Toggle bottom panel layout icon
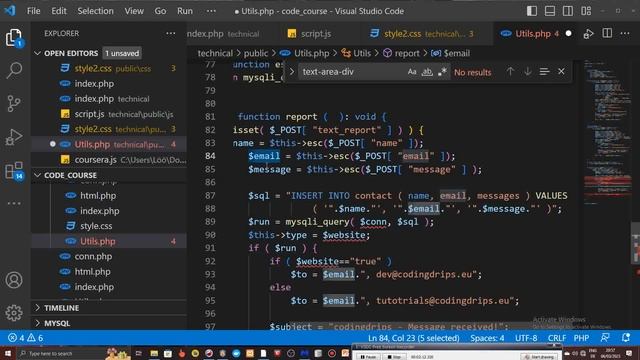The height and width of the screenshot is (360, 640). [x=550, y=11]
